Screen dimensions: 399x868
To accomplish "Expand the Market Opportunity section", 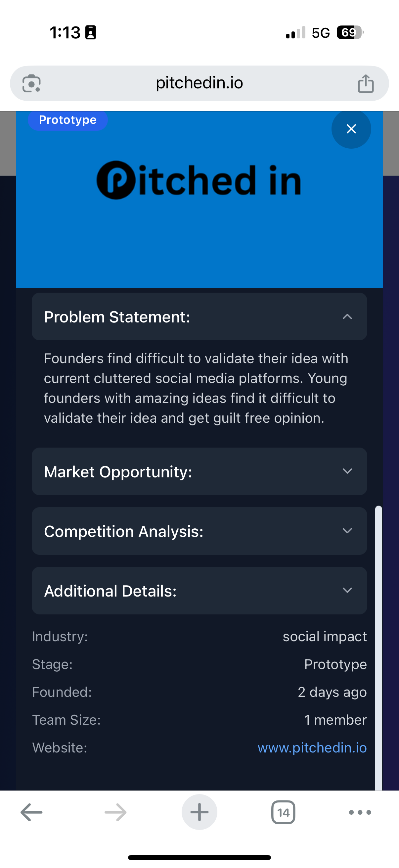I will coord(199,471).
